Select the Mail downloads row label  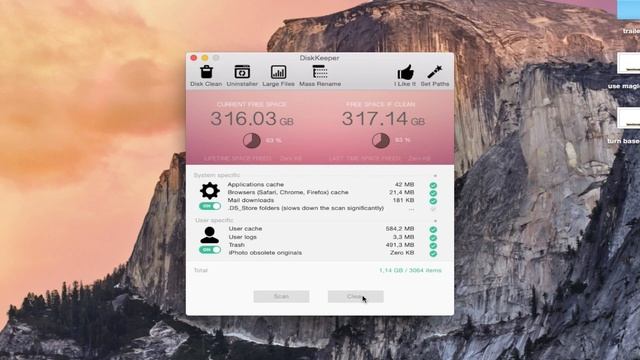[x=251, y=200]
